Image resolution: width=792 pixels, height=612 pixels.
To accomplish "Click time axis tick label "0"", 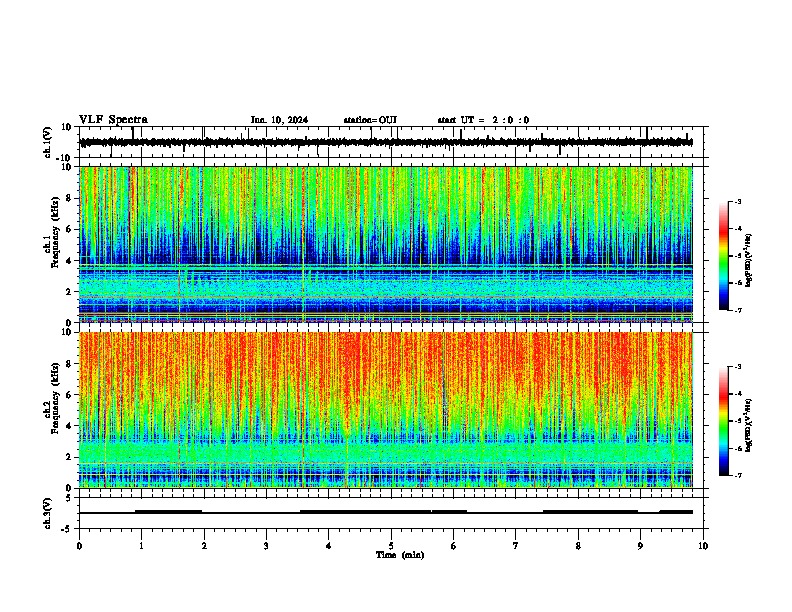I will pyautogui.click(x=79, y=546).
